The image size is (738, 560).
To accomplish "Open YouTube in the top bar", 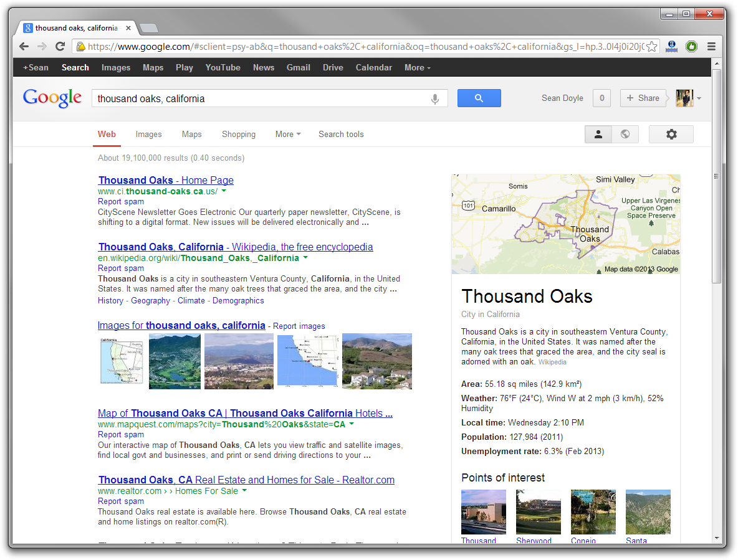I will (x=223, y=68).
